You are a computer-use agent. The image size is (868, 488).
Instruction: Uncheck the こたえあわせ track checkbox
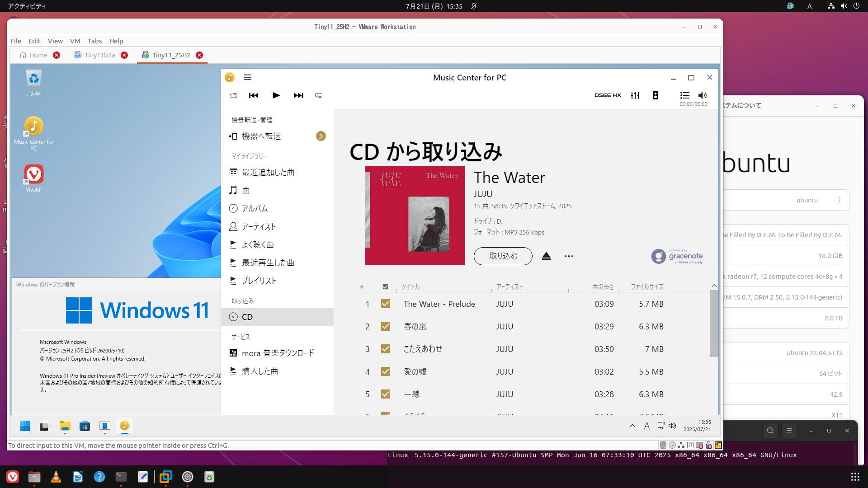385,349
